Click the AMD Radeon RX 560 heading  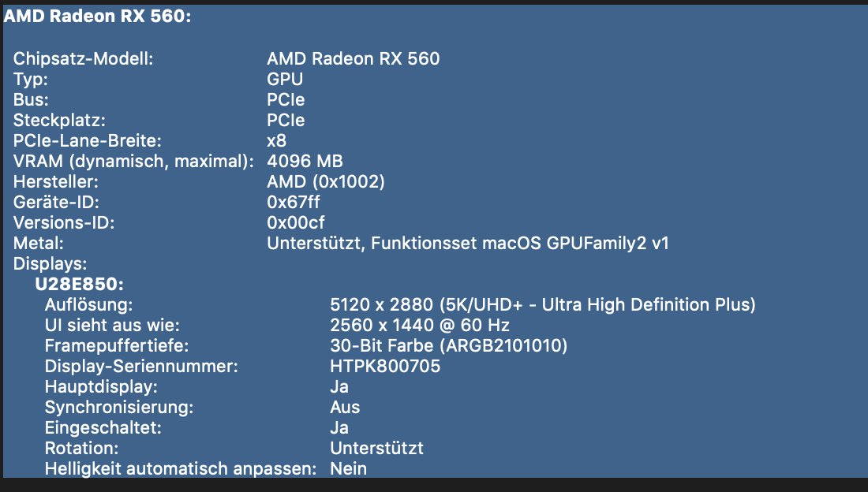click(x=98, y=17)
